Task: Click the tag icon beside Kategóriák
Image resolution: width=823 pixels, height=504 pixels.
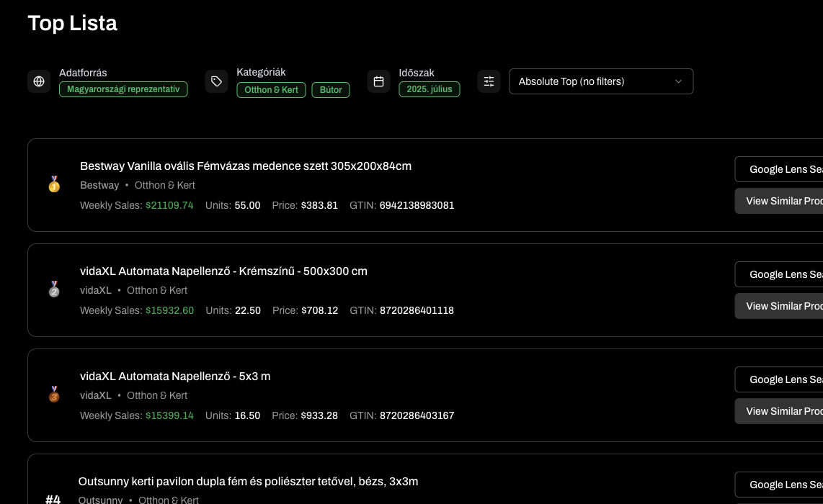Action: [216, 81]
